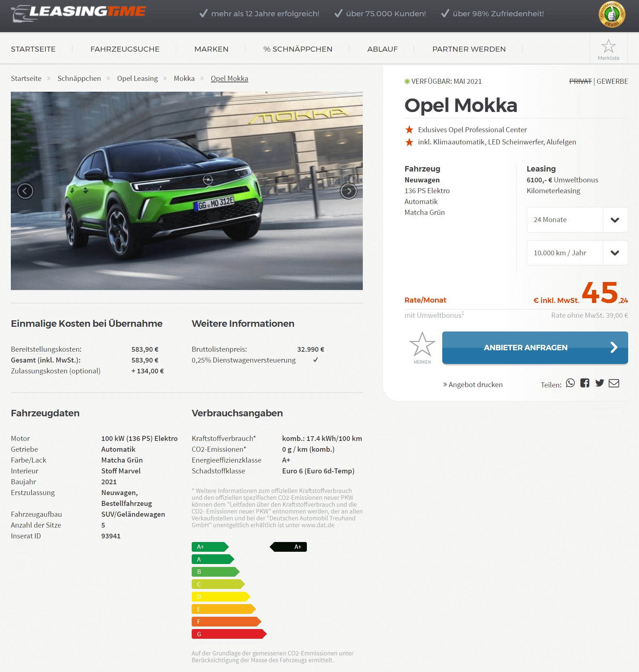Click the yellow D efficiency bar

pos(221,597)
